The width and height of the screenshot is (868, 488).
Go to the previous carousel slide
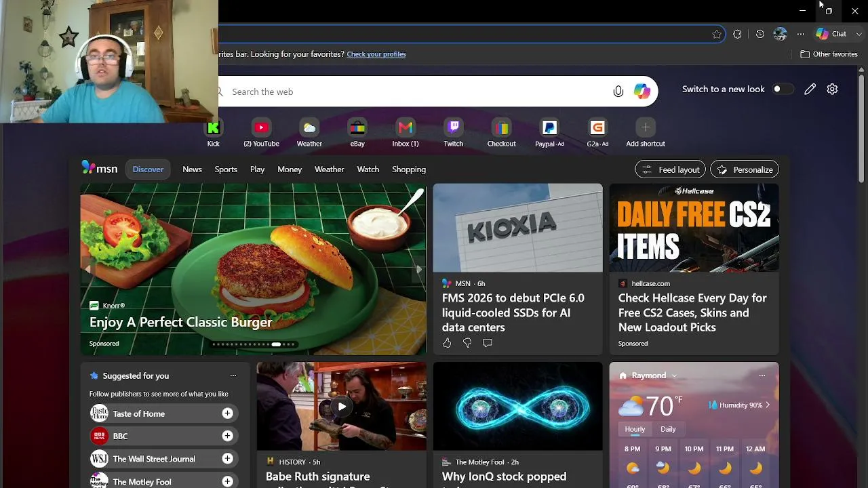(x=87, y=270)
